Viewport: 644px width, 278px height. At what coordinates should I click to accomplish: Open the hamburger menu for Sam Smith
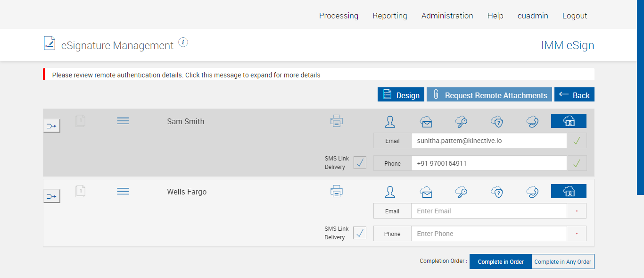click(123, 121)
